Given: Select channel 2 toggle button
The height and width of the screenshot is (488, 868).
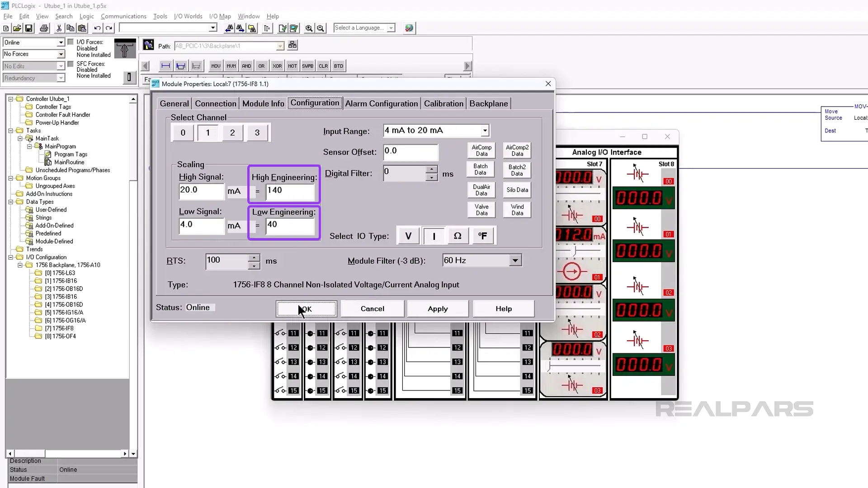Looking at the screenshot, I should click(232, 133).
